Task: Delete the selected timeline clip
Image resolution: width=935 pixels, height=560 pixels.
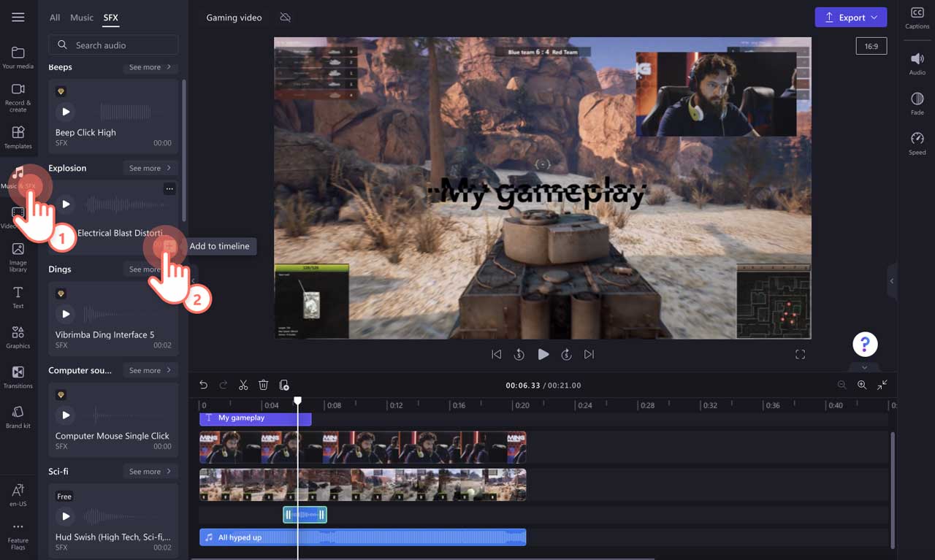Action: coord(264,385)
